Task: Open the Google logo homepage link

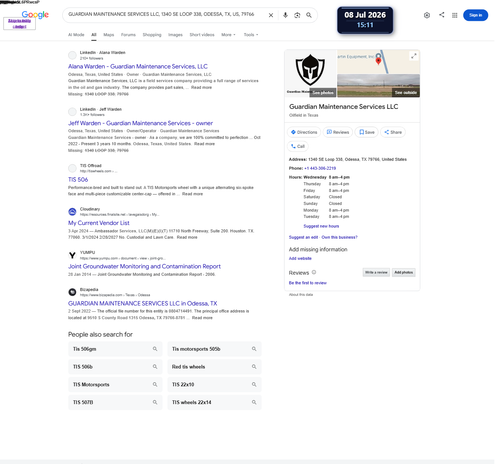Action: pos(35,15)
